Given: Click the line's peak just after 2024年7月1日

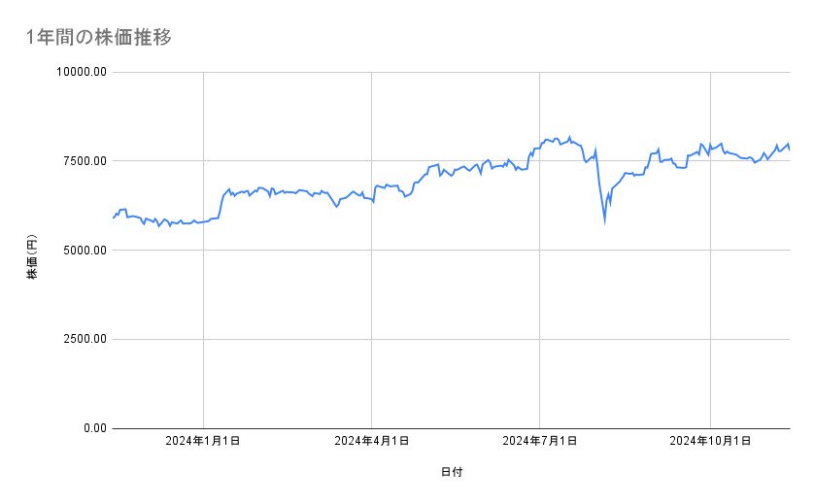Looking at the screenshot, I should pyautogui.click(x=570, y=137).
